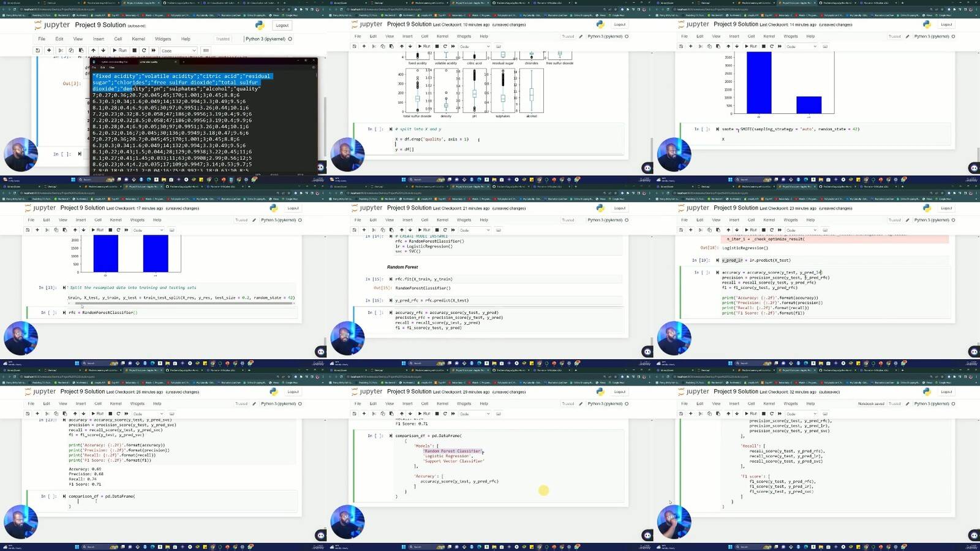Open Widgets menu in 14-minutes-ago checkpoint notebook
This screenshot has height=551, width=980.
click(791, 36)
